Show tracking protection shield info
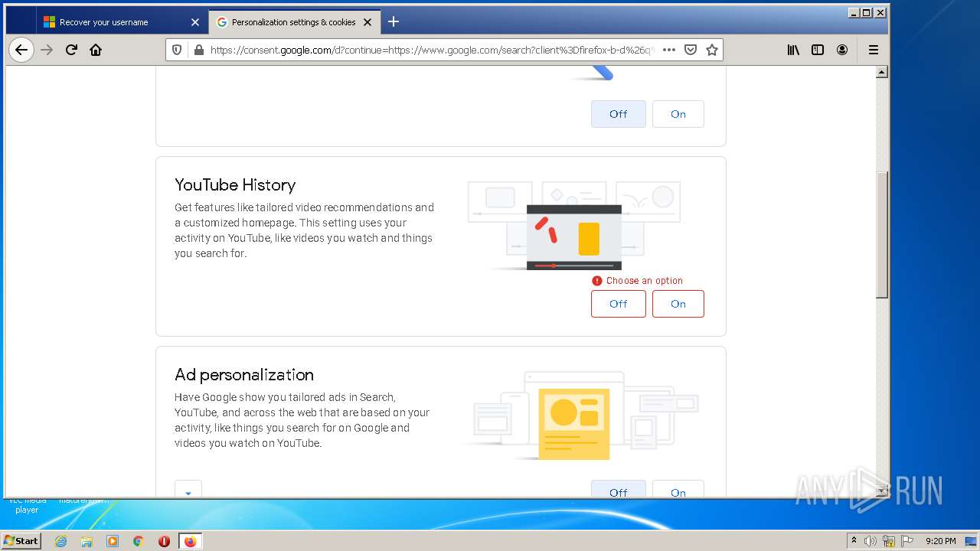This screenshot has width=980, height=551. pos(177,50)
